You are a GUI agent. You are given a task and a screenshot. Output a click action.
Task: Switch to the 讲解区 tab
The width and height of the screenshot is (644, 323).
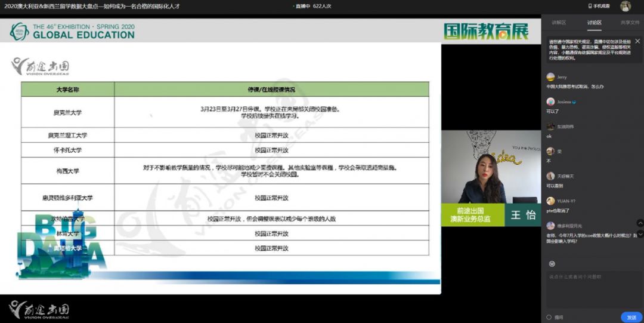click(x=559, y=23)
